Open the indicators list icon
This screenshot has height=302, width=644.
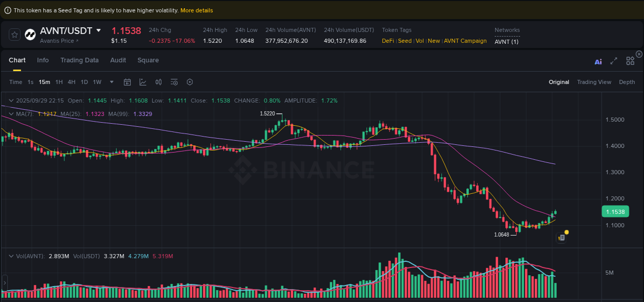174,82
